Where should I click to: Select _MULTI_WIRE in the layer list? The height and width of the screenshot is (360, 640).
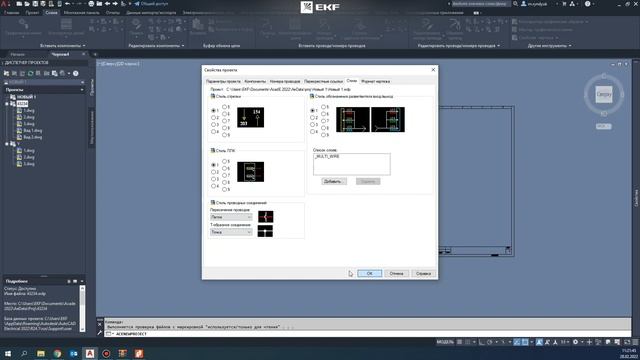(x=327, y=157)
